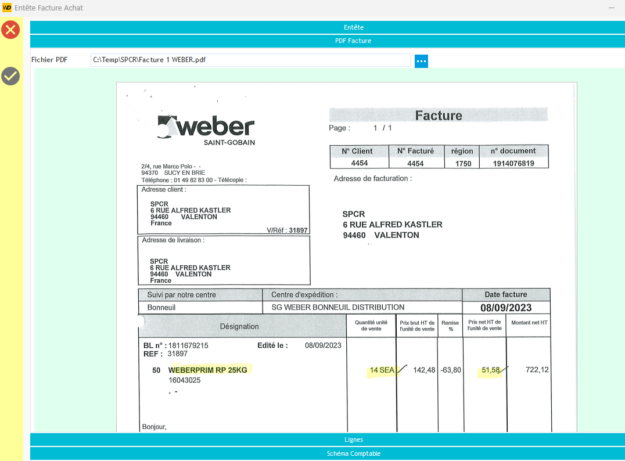Expand the Lignes section bar
The image size is (625, 461).
[326, 439]
